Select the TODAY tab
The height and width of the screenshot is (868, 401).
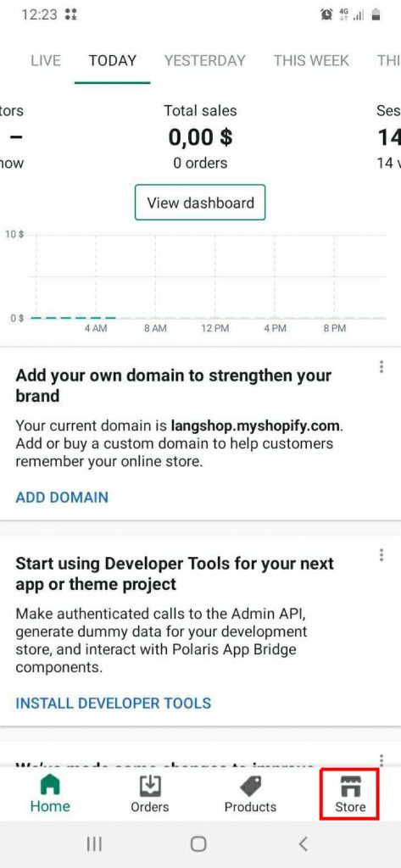pyautogui.click(x=113, y=60)
